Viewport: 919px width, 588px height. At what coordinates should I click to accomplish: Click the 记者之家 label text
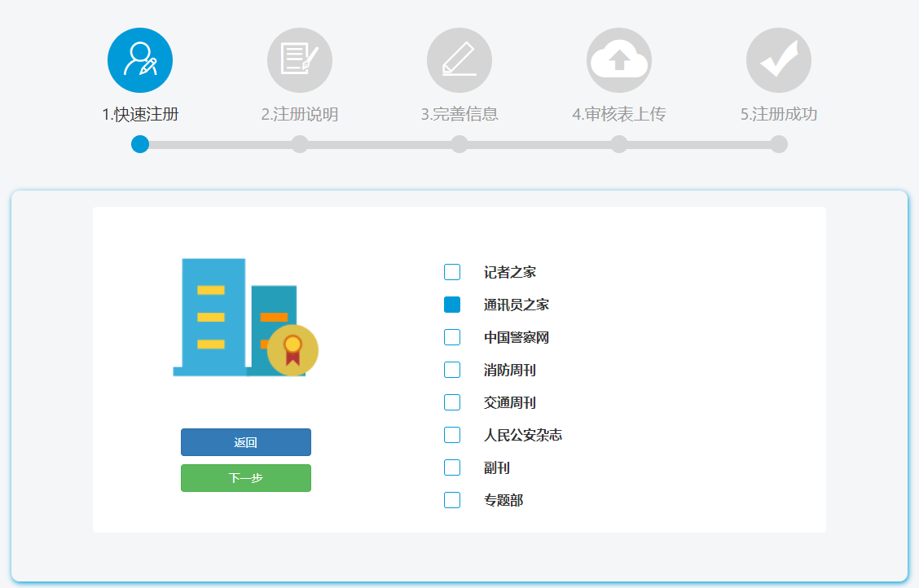(510, 272)
